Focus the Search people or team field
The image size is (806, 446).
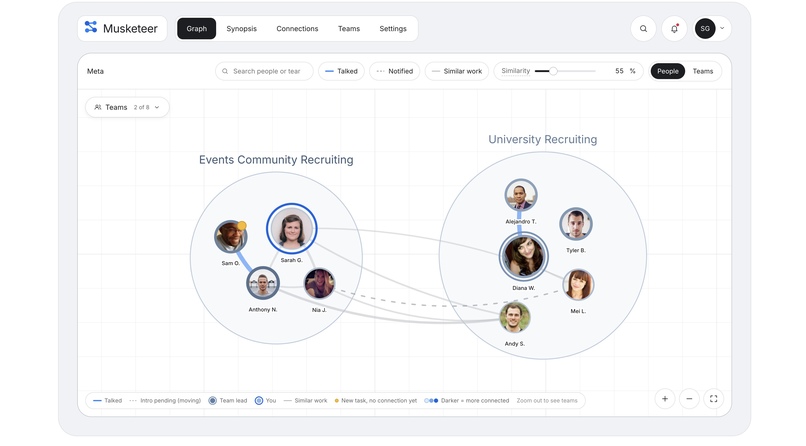(x=264, y=71)
